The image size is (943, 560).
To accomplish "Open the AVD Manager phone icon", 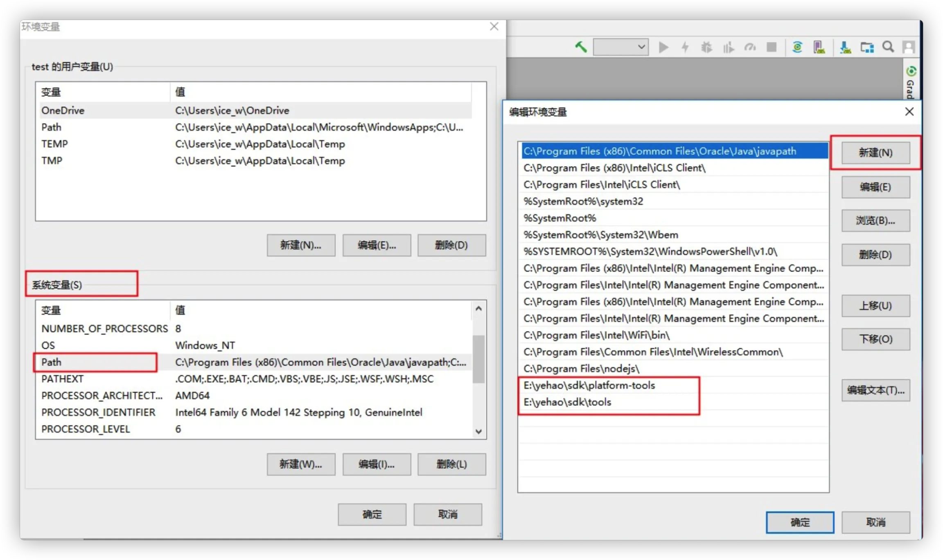I will pyautogui.click(x=819, y=47).
